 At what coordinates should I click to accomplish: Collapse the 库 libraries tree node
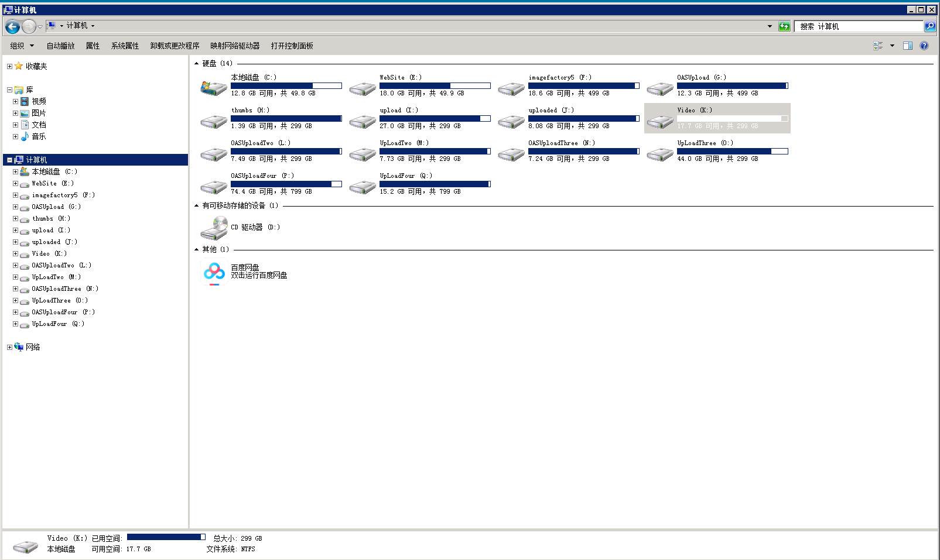[x=9, y=90]
